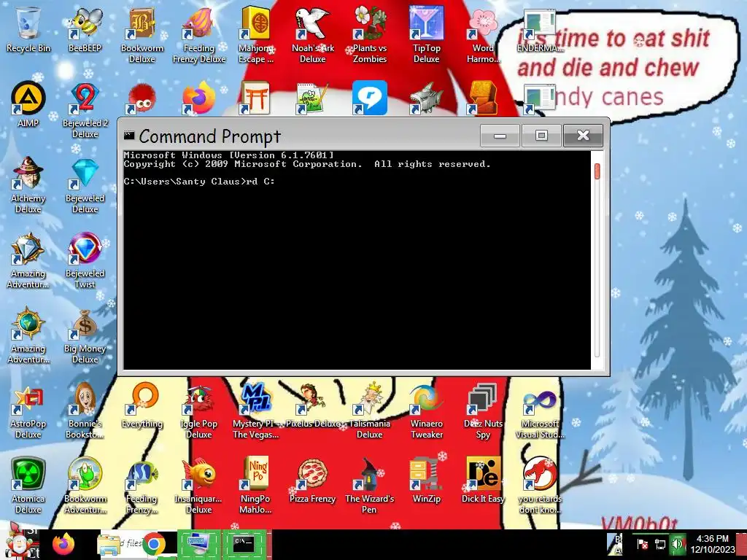Switch to the Command Prompt taskbar button
The height and width of the screenshot is (560, 747).
click(x=244, y=544)
